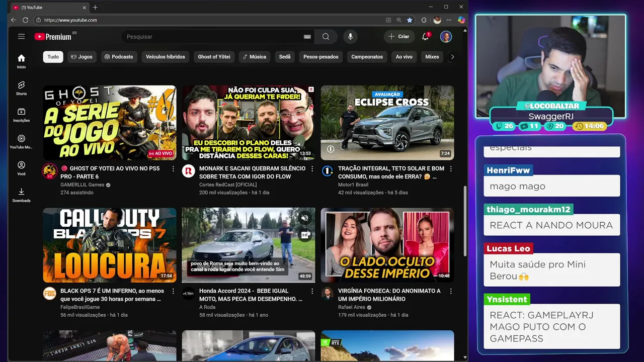Screen dimensions: 644x362
Task: Open a new browser tab with plus
Action: pos(95,7)
